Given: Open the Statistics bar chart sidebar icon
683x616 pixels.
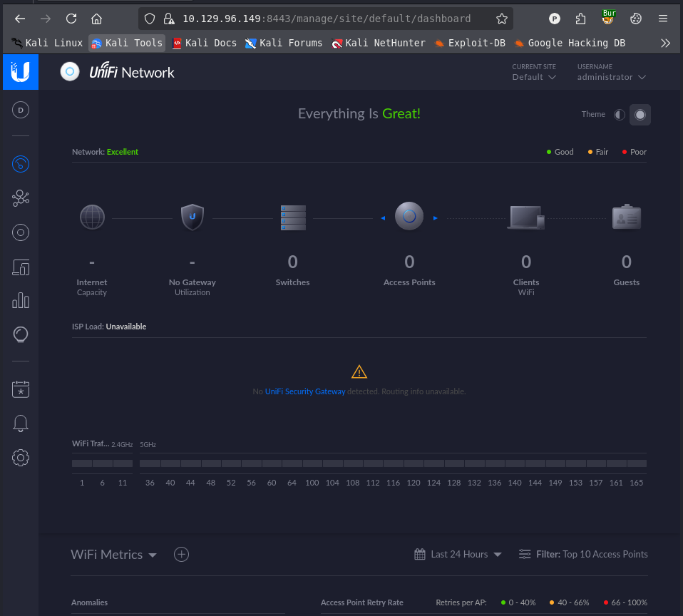Looking at the screenshot, I should tap(21, 301).
